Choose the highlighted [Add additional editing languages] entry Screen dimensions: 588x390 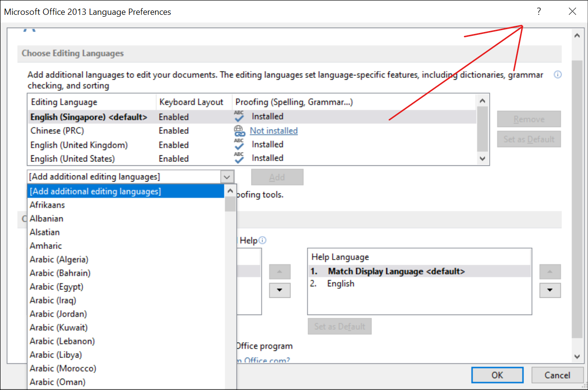pos(126,191)
